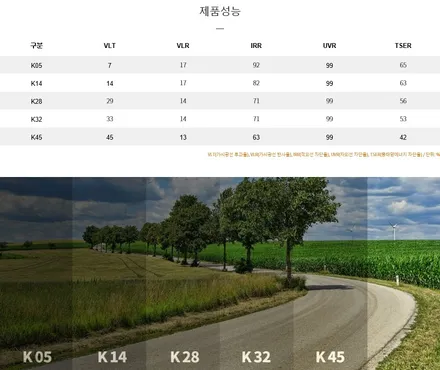The image size is (440, 370).
Task: Click the IRR value 92 in K05 row
Action: pyautogui.click(x=256, y=65)
